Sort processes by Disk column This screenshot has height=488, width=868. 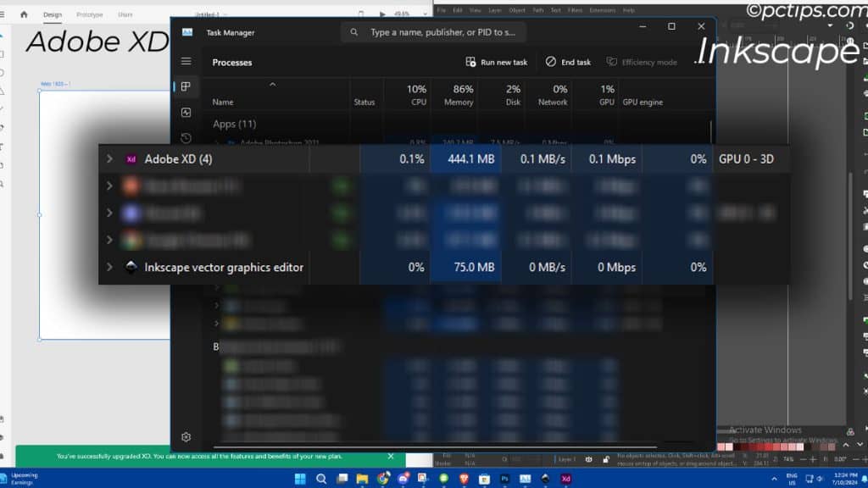pos(513,95)
